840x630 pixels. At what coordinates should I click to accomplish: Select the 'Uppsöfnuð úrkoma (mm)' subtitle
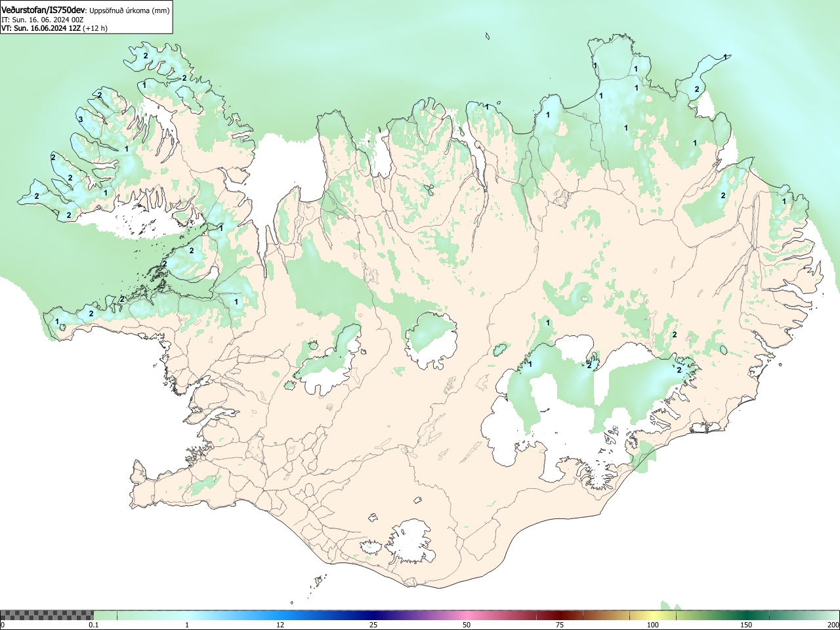tap(129, 10)
